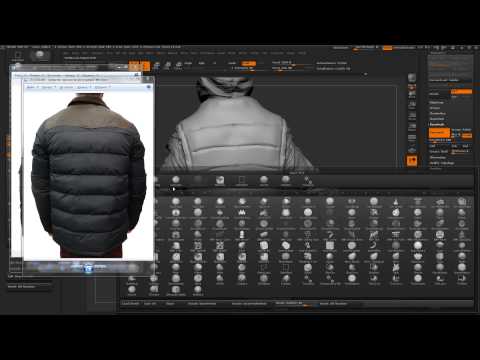Open the Print menu in the photo viewer window
Viewport: 480px width, 360px height.
[48, 87]
